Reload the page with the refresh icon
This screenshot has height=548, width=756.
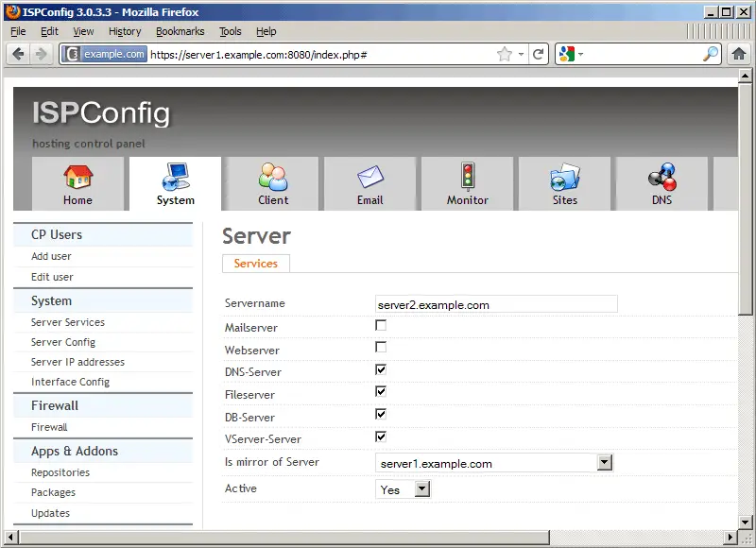(539, 54)
